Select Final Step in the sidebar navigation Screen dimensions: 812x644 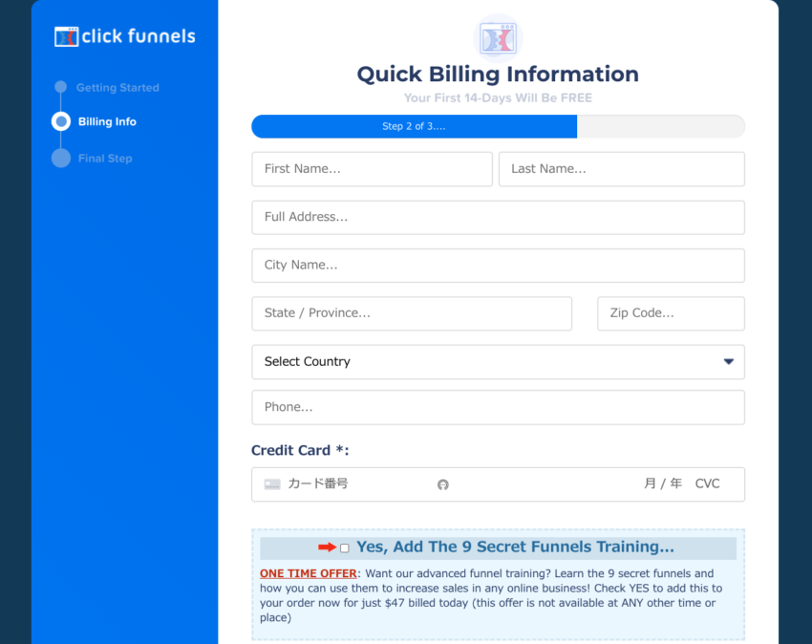[105, 158]
